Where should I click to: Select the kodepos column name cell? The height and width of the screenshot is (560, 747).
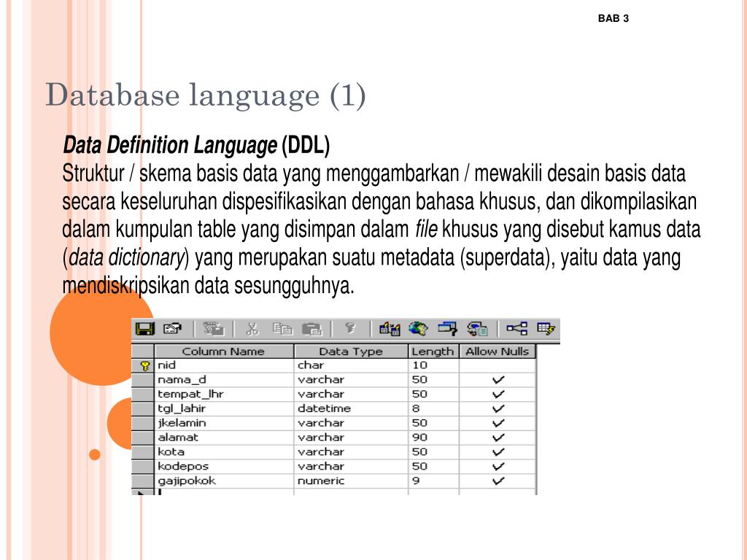coord(224,466)
